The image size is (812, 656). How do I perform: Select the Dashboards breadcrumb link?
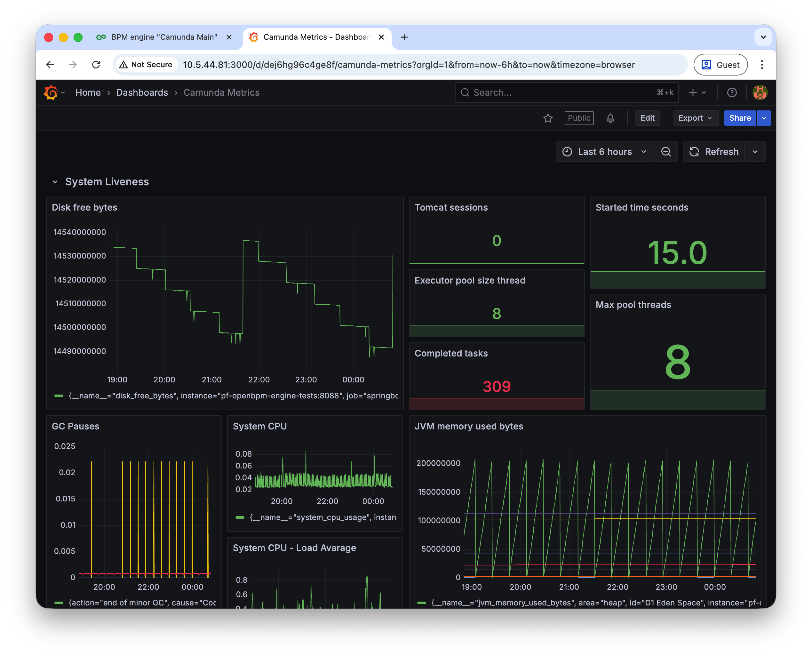point(142,92)
